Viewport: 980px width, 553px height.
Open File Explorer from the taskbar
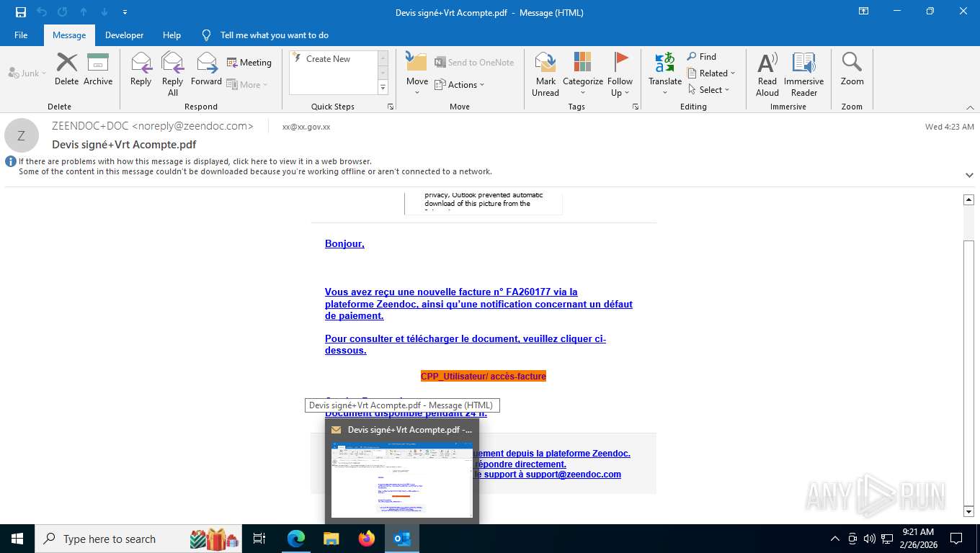331,539
